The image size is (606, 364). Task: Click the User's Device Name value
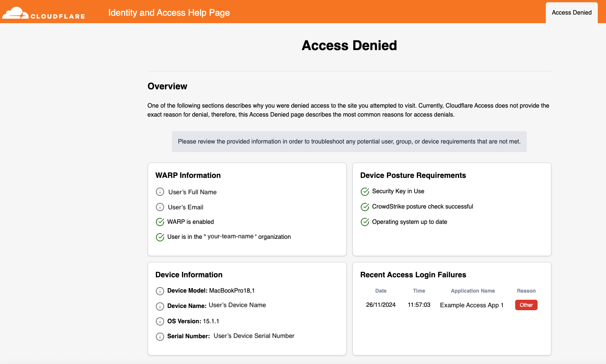pyautogui.click(x=237, y=305)
